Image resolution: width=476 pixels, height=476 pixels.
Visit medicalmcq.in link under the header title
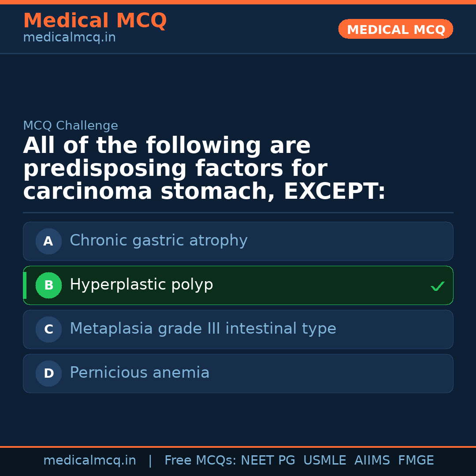click(x=69, y=38)
